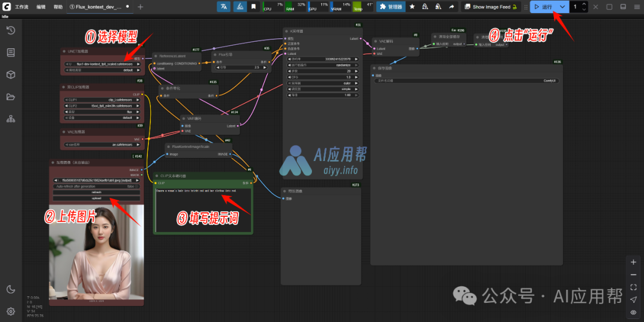This screenshot has height=322, width=644.
Task: Toggle dark theme moon icon
Action: click(x=11, y=289)
